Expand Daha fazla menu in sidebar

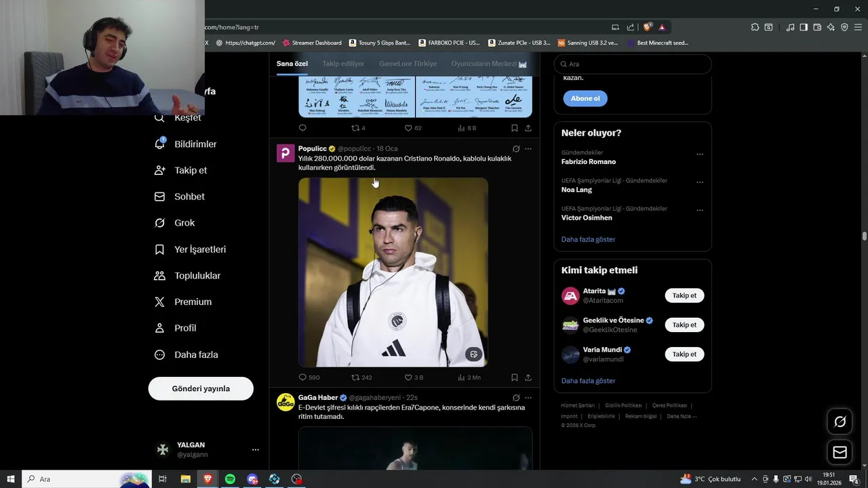pos(186,354)
